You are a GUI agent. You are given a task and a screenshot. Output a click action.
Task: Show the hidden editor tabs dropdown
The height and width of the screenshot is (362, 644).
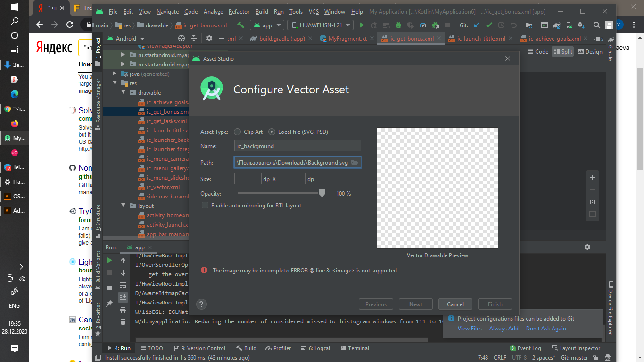point(598,39)
